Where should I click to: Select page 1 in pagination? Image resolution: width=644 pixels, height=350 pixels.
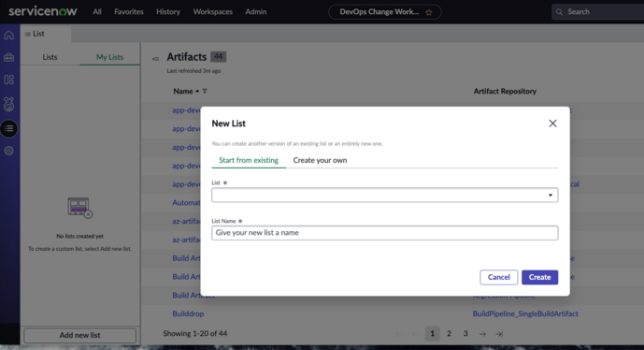432,333
